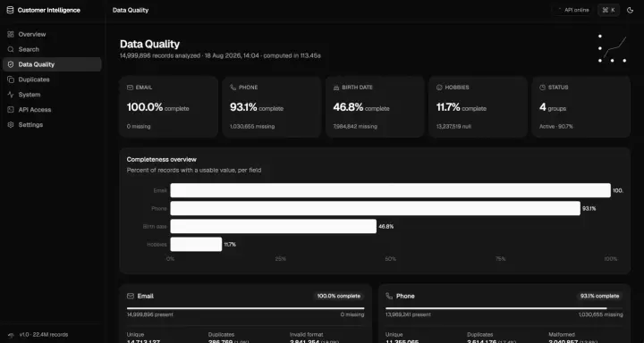
Task: Click the Email bar in completeness chart
Action: 391,190
